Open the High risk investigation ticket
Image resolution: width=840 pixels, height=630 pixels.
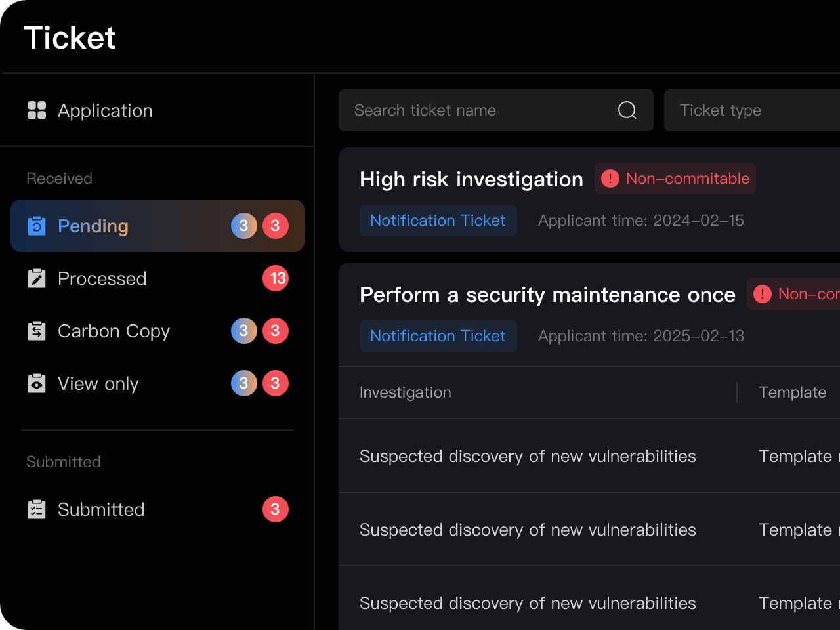point(471,179)
